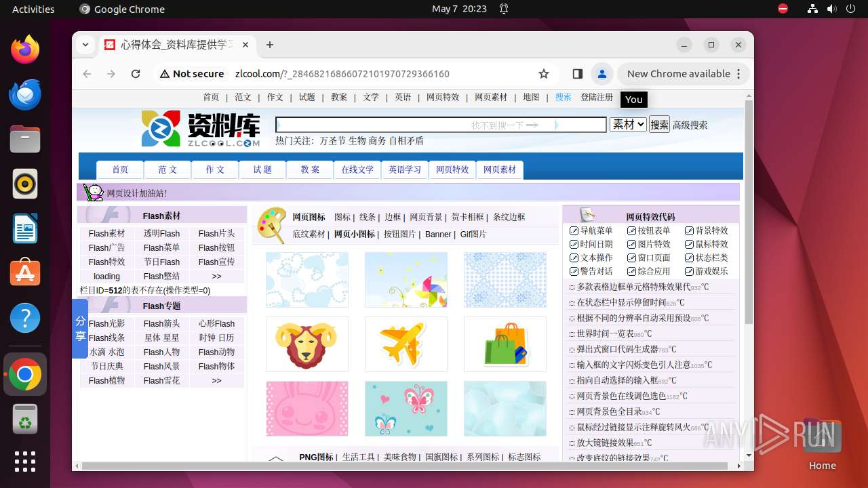Open the yellow airplane icon thumbnail
The height and width of the screenshot is (488, 868).
click(x=406, y=344)
